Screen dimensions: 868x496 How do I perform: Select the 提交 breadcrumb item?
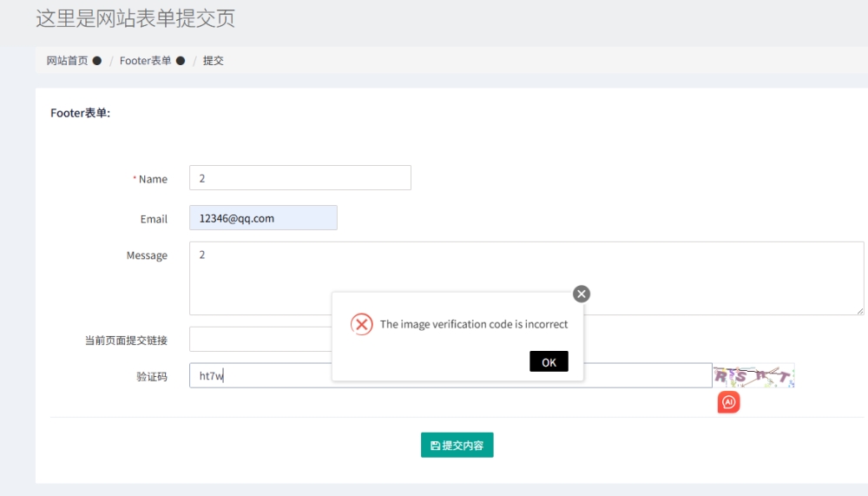pos(213,61)
